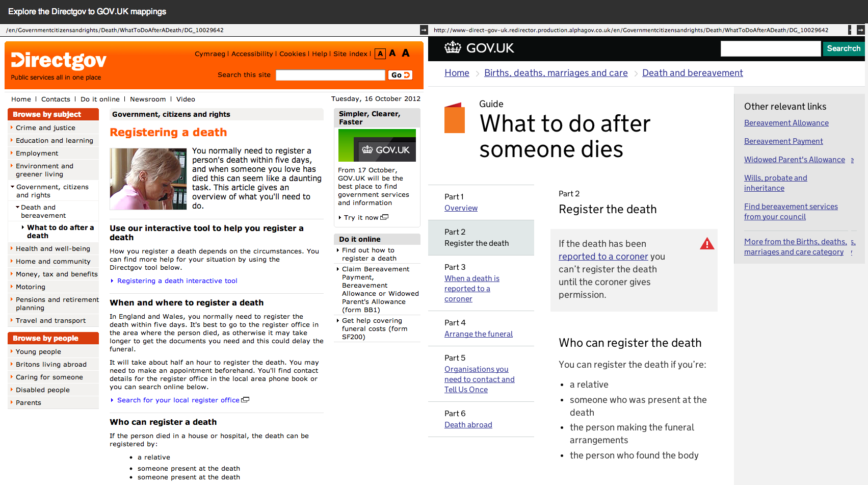
Task: Open Health and well-being subject
Action: [x=53, y=249]
